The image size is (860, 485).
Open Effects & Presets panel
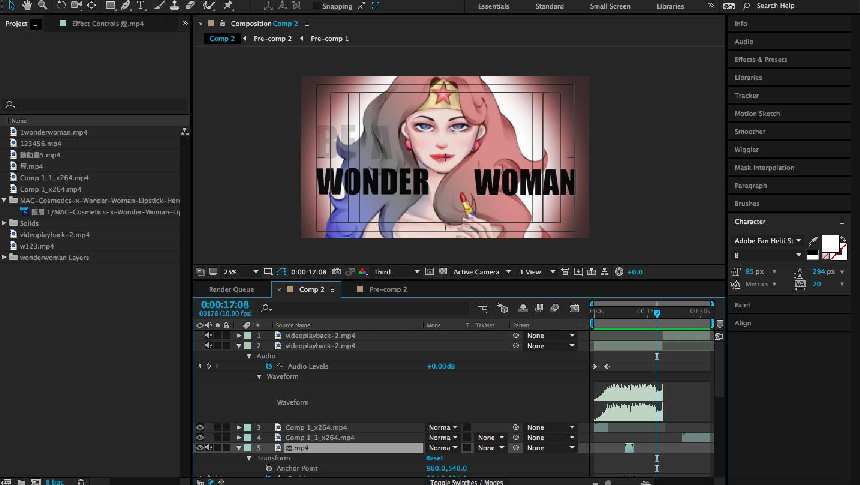761,59
